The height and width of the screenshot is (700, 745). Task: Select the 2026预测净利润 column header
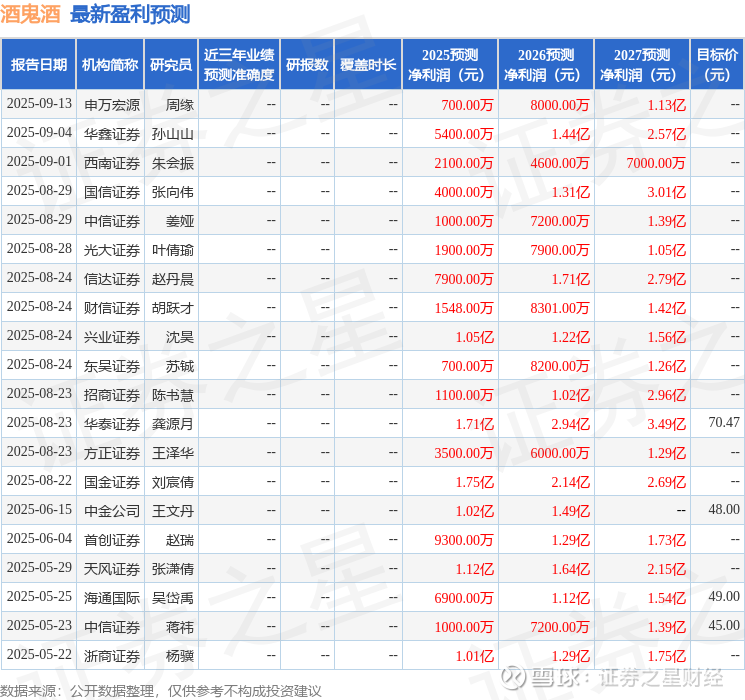tap(546, 65)
